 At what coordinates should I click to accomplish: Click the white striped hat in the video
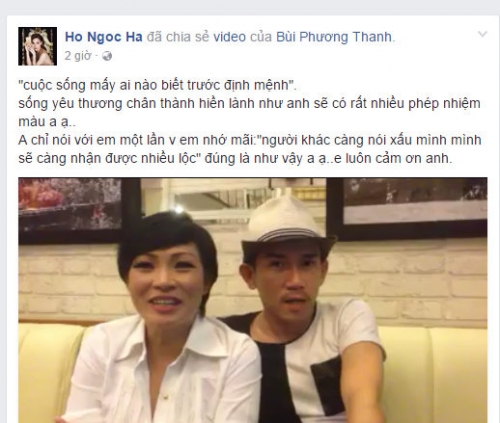point(287,227)
